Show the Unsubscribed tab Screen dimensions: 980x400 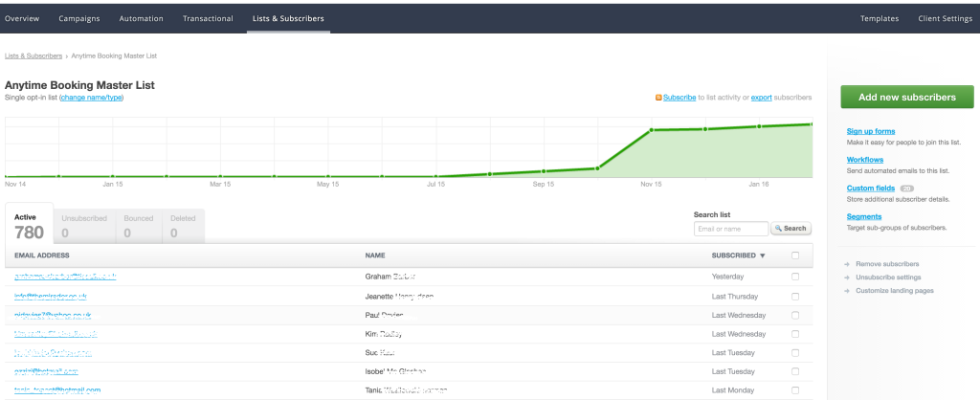pyautogui.click(x=84, y=226)
